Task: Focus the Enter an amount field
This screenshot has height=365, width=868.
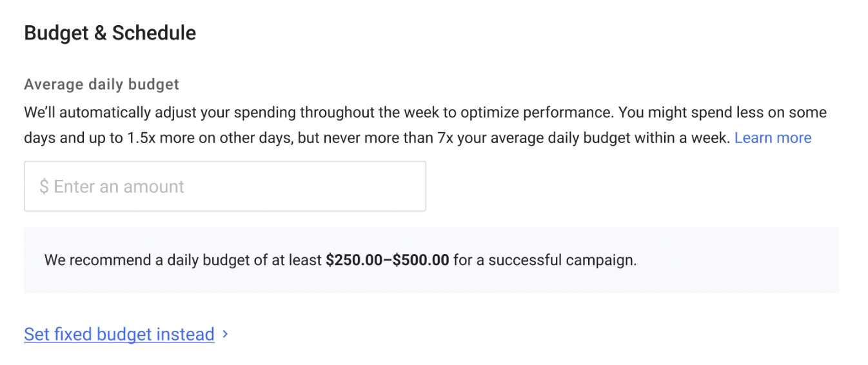Action: click(x=224, y=186)
